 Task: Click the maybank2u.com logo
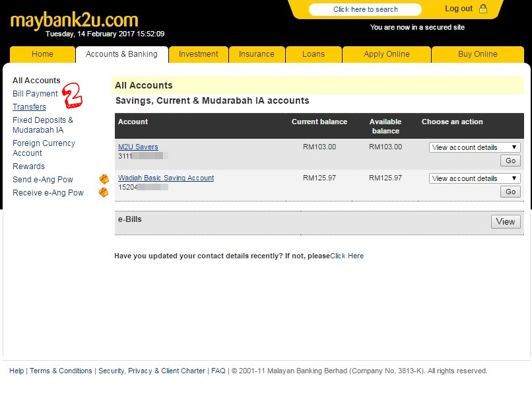(75, 20)
